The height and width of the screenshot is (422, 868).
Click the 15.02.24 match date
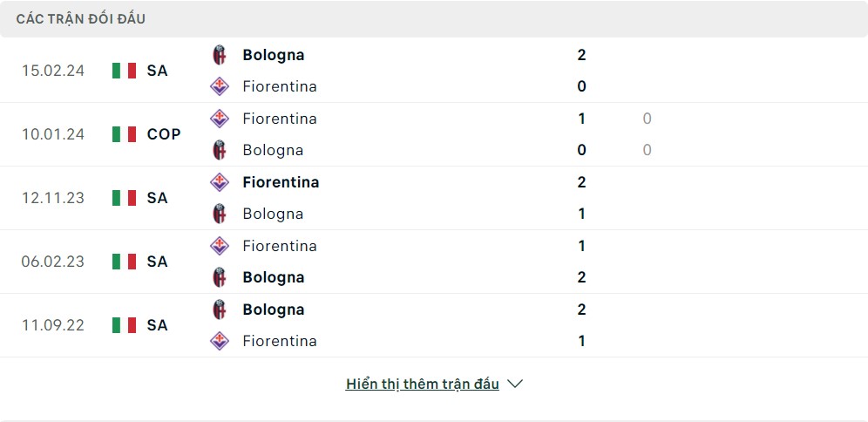(53, 71)
